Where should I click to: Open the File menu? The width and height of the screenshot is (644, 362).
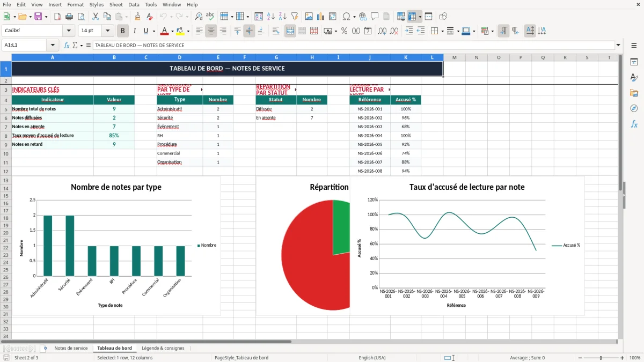coord(7,4)
